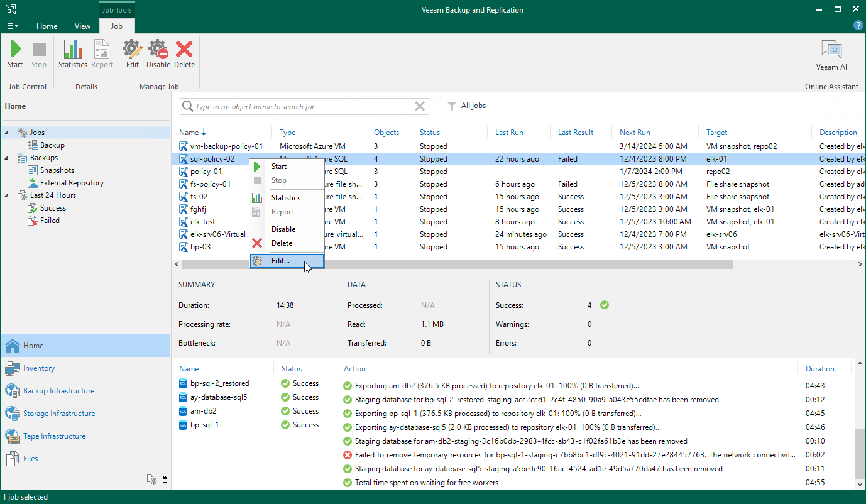Select the bp-03 job row
The width and height of the screenshot is (866, 504).
tap(518, 247)
